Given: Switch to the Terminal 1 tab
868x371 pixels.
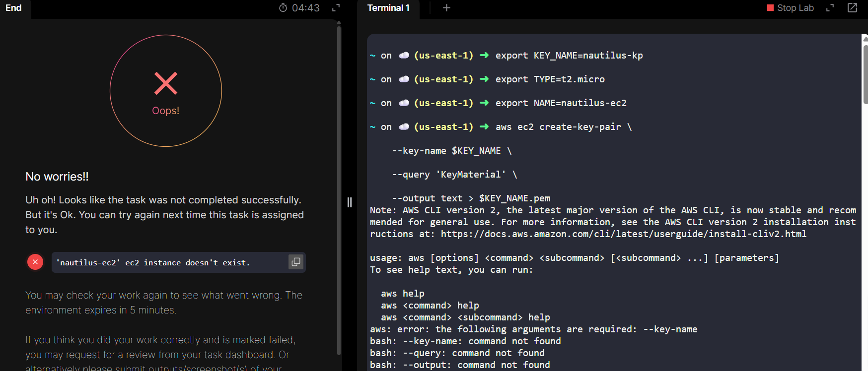Looking at the screenshot, I should click(388, 8).
